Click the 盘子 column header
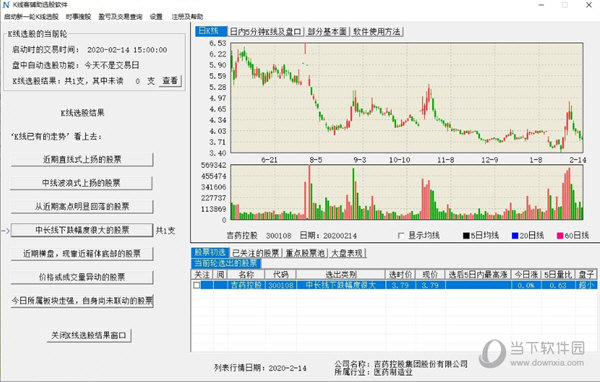Image resolution: width=600 pixels, height=382 pixels. click(x=586, y=274)
